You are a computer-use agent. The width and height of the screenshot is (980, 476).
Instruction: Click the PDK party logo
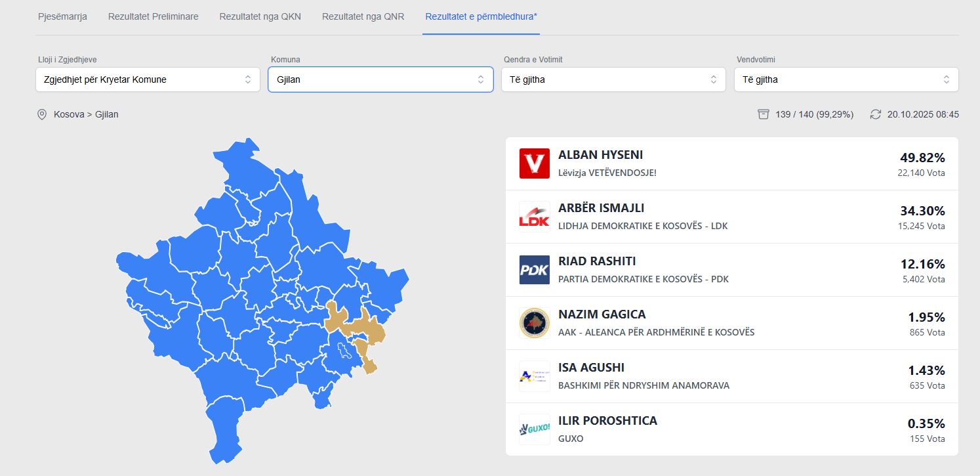(x=534, y=270)
